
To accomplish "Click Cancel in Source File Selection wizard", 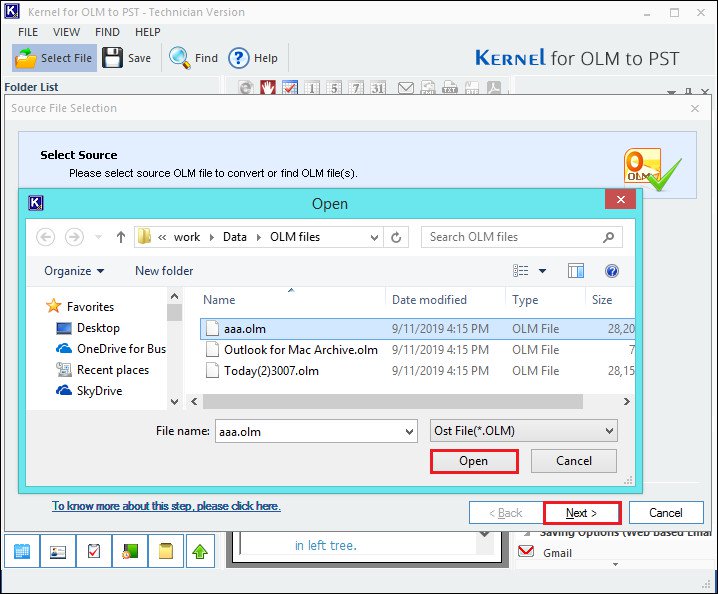I will point(666,513).
